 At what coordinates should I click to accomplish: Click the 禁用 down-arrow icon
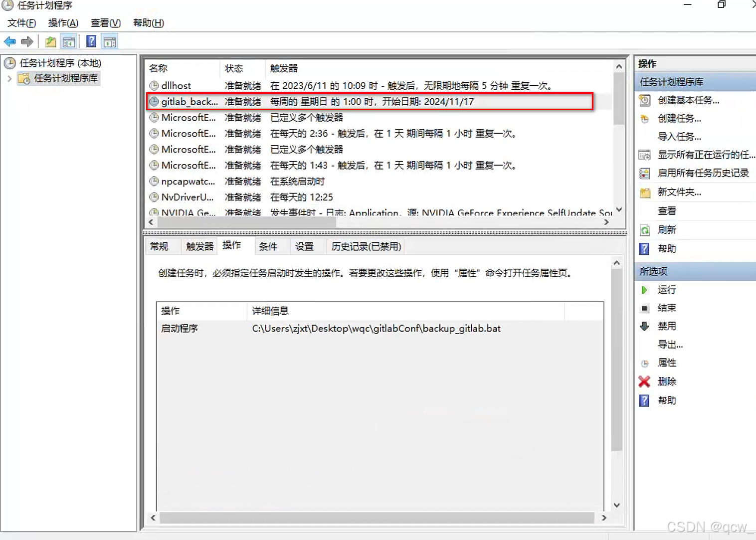[x=644, y=327]
